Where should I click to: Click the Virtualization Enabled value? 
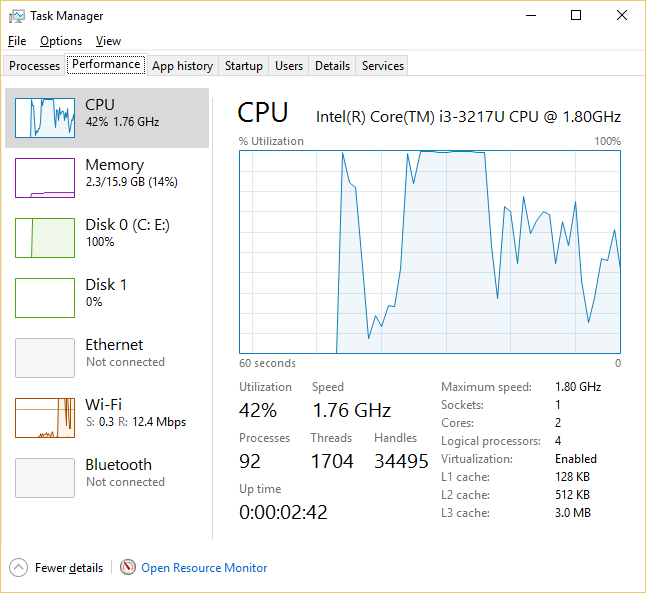pos(576,459)
